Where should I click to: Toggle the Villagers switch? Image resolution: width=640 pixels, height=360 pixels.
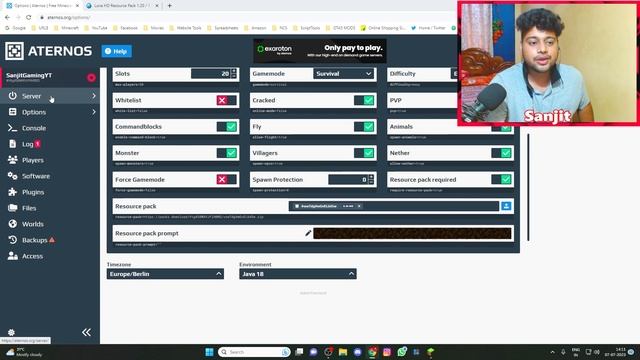364,153
